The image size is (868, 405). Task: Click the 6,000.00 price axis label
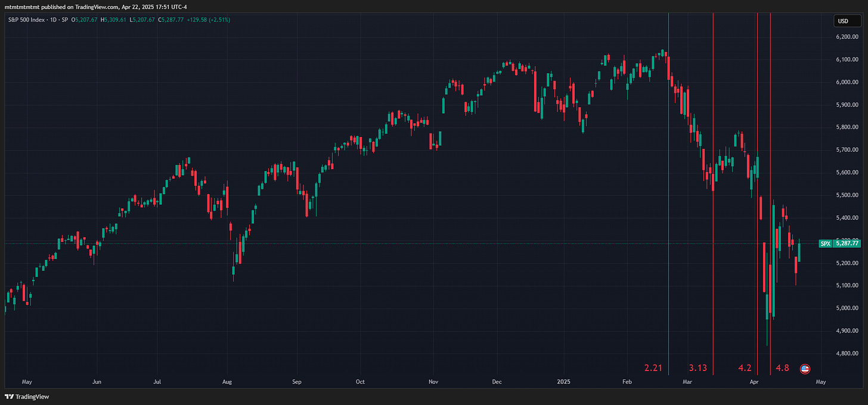[847, 82]
